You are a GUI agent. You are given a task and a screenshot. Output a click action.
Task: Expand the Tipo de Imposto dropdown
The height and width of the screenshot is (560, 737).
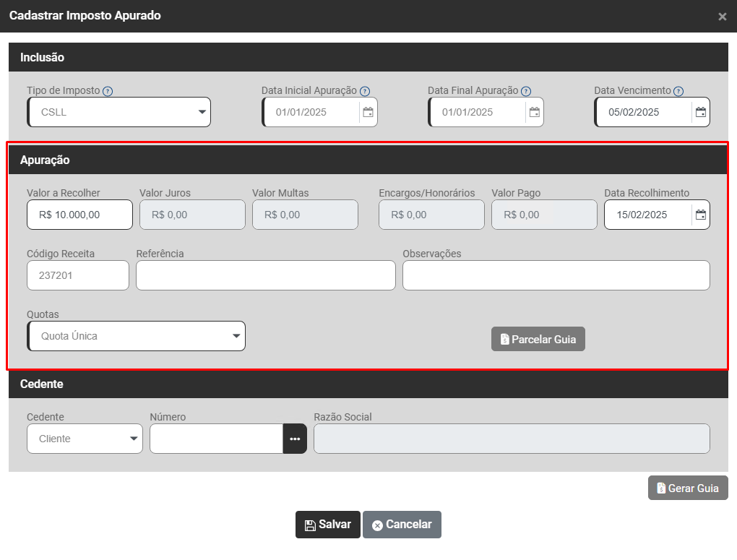click(x=119, y=112)
